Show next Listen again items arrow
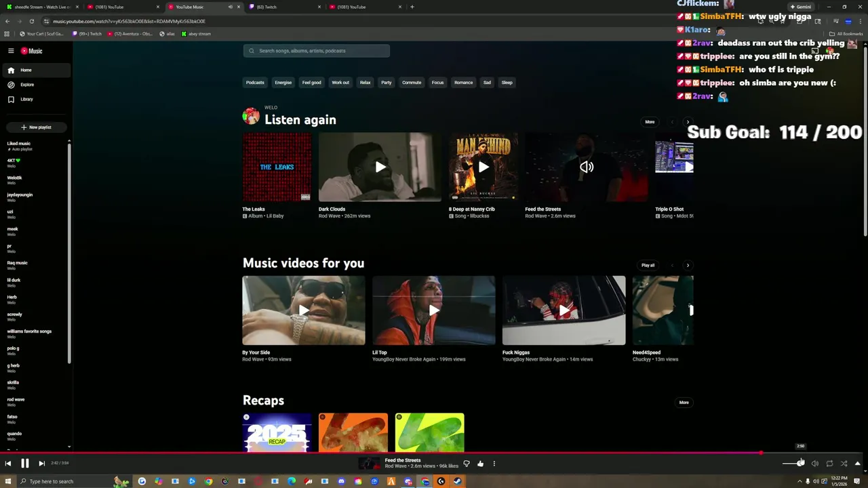The image size is (868, 488). tap(688, 122)
